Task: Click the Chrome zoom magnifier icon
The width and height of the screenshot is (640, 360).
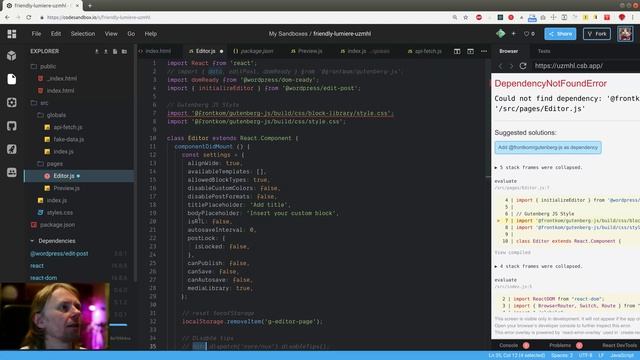Action: pos(455,18)
